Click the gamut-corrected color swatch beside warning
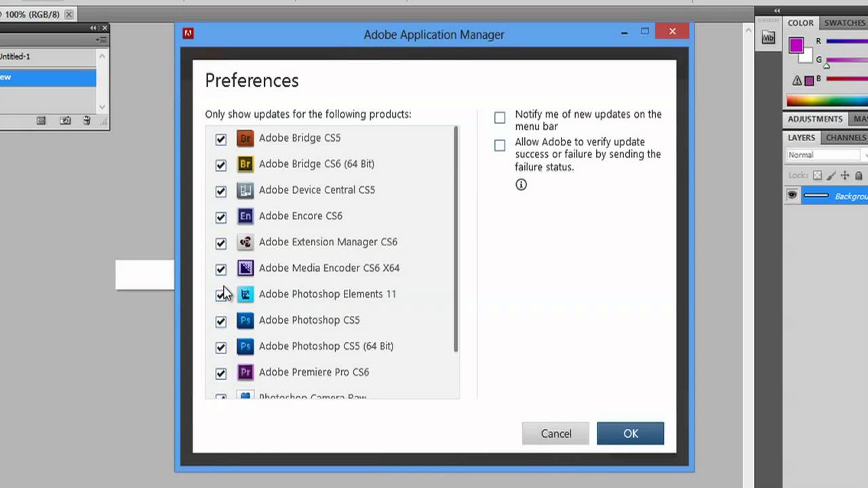Screen dimensions: 868x488 click(809, 81)
